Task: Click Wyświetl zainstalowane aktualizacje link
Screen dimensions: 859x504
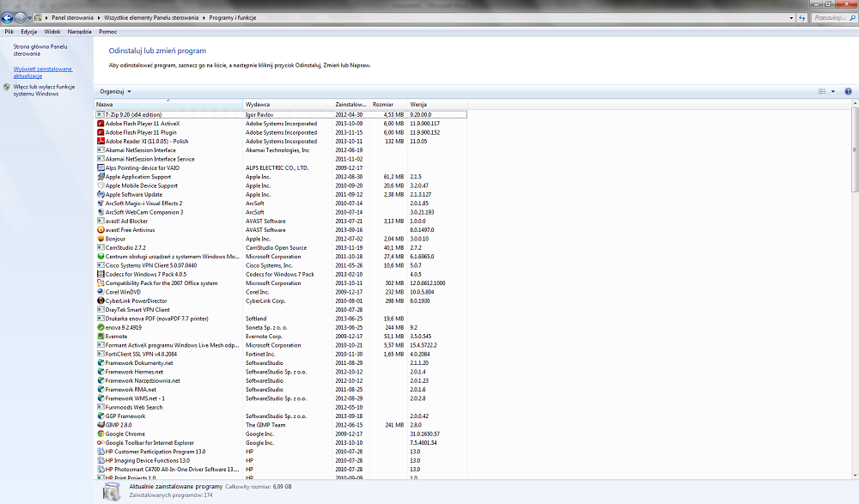Action: tap(43, 72)
